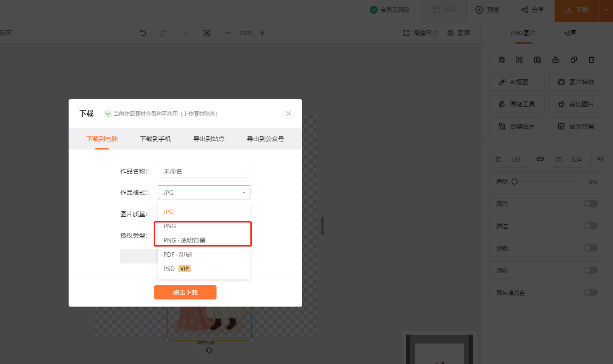Click the layer order icon

(x=502, y=60)
